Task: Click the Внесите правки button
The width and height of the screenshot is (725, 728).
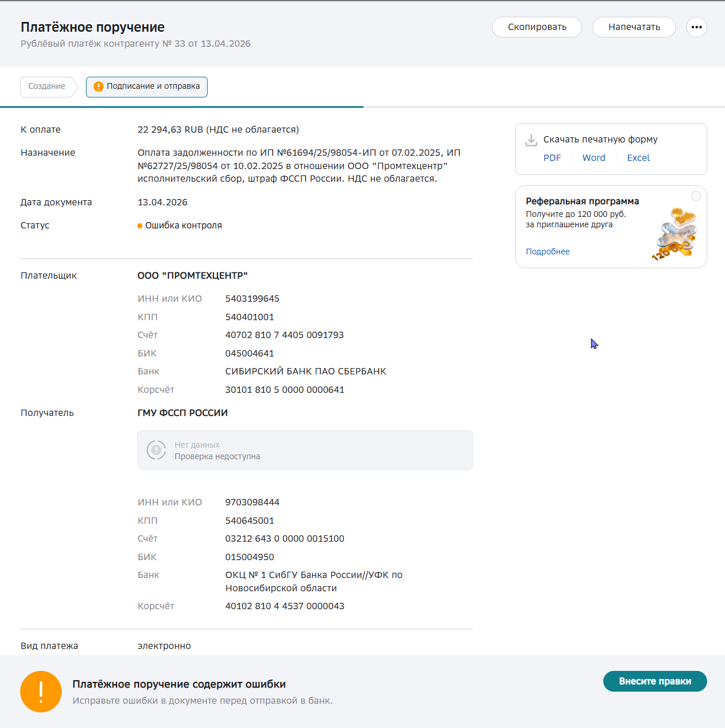Action: 655,681
